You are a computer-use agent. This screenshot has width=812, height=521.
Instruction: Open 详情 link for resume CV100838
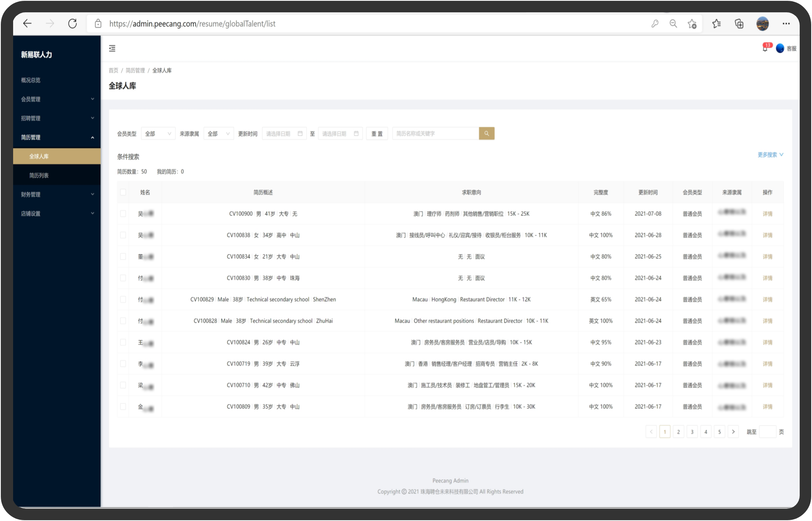click(767, 235)
